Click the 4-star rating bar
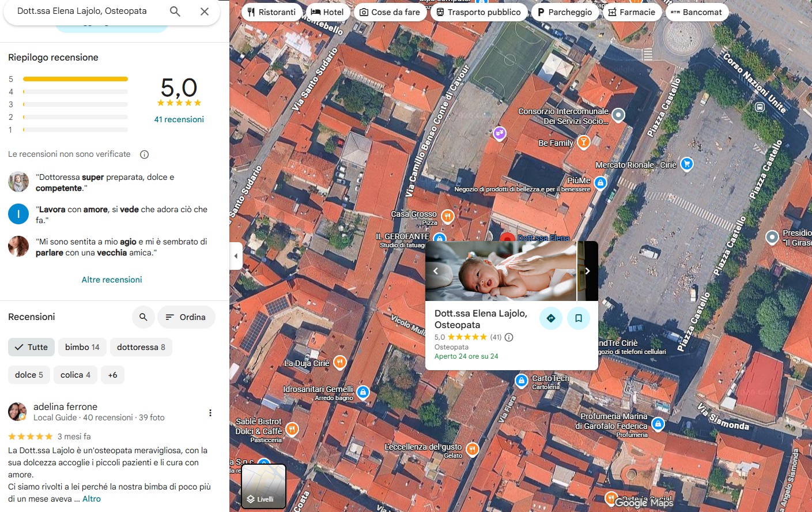This screenshot has width=812, height=512. click(75, 92)
